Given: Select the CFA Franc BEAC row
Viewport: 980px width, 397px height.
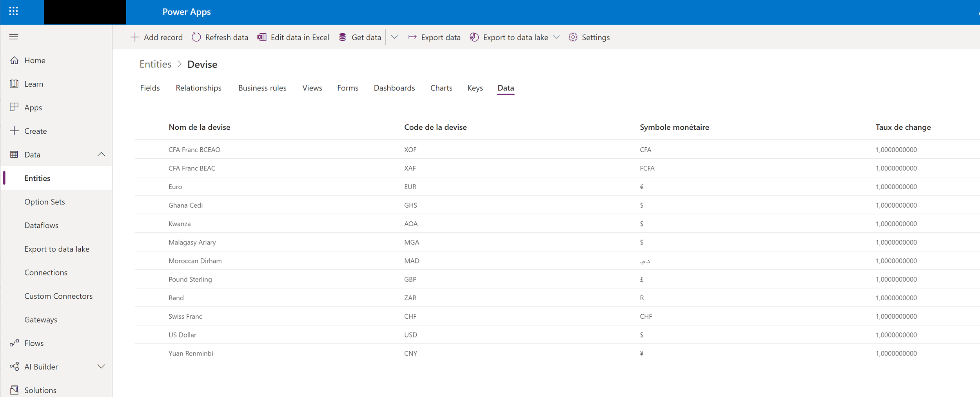Looking at the screenshot, I should tap(557, 168).
